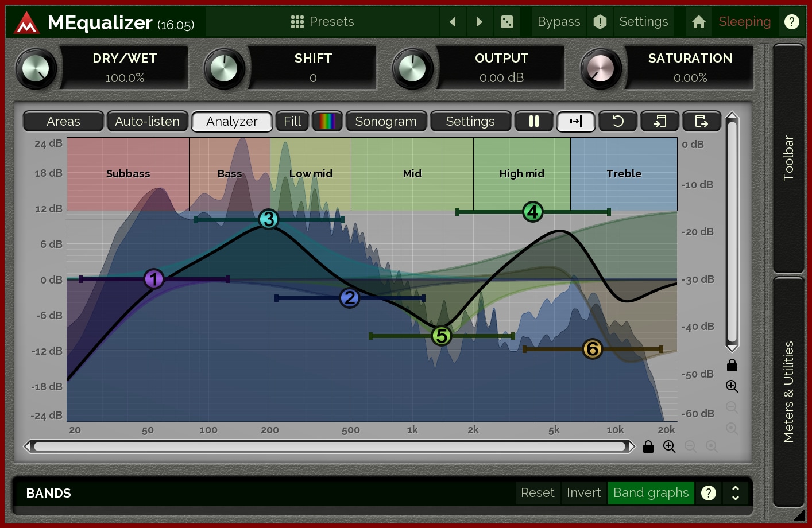812x528 pixels.
Task: Select band 5 node
Action: click(x=441, y=336)
